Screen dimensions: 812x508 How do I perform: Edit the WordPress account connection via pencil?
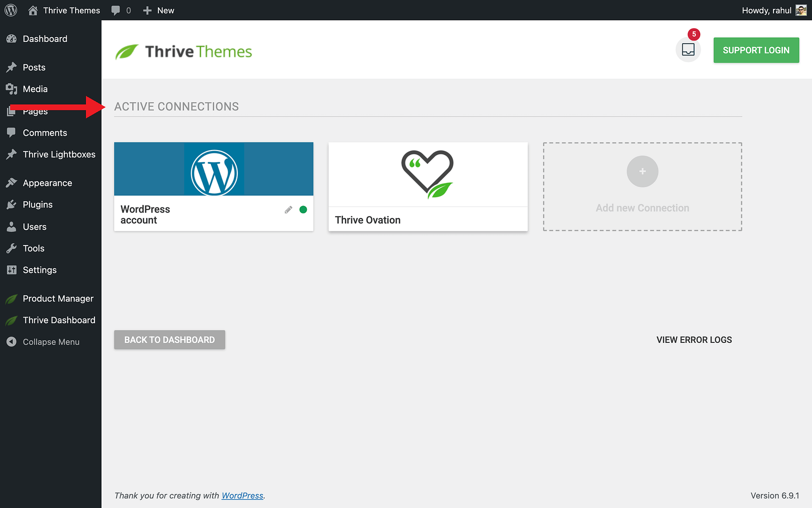pos(288,209)
